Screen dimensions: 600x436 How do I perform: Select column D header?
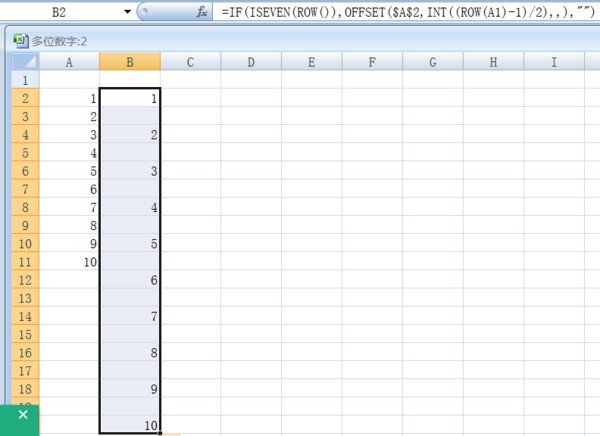click(251, 62)
